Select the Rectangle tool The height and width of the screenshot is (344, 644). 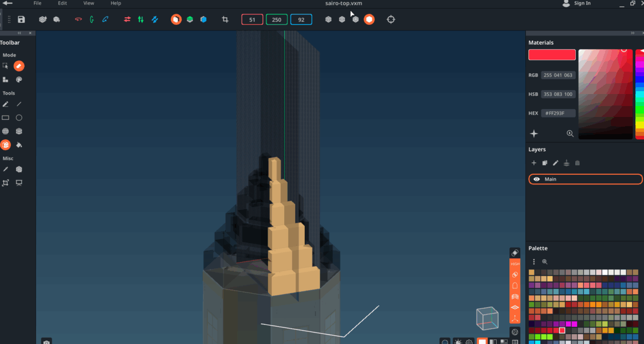tap(5, 118)
